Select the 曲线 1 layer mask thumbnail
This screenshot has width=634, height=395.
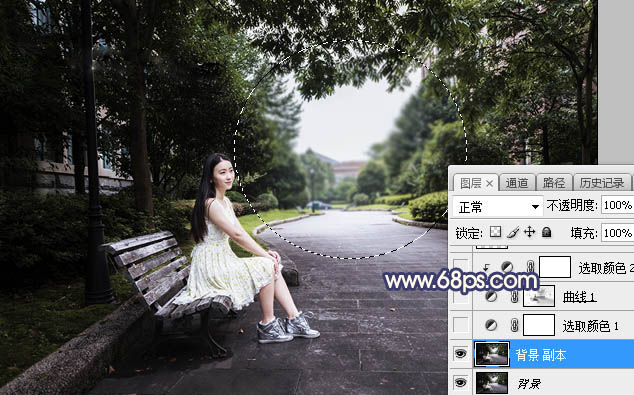[539, 296]
